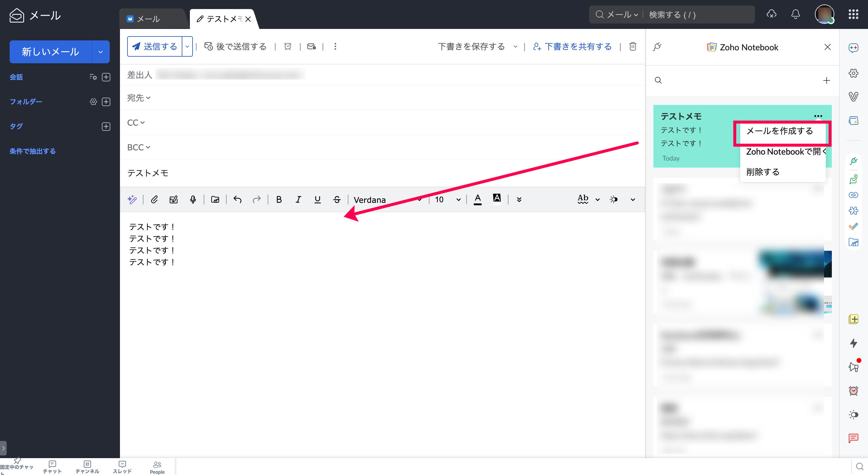Click the discard draft trash icon

coord(633,46)
